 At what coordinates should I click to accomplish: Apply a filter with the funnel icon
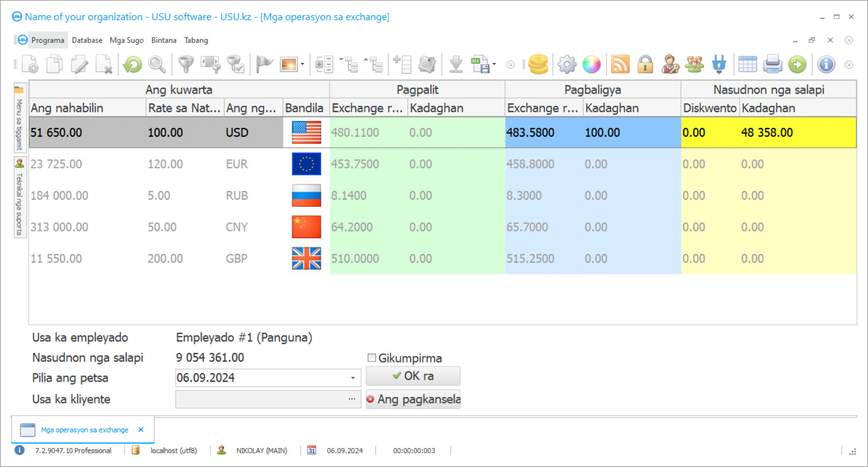pyautogui.click(x=185, y=64)
